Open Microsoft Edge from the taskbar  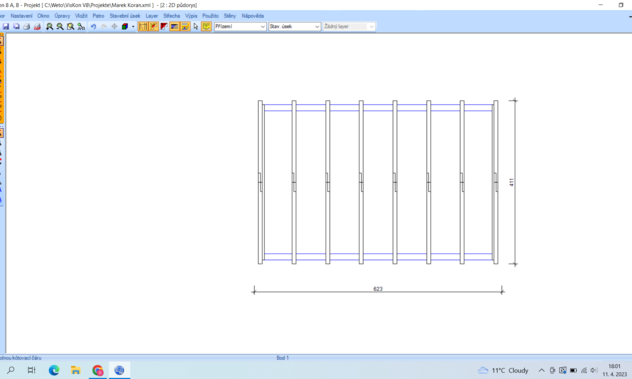coord(54,370)
